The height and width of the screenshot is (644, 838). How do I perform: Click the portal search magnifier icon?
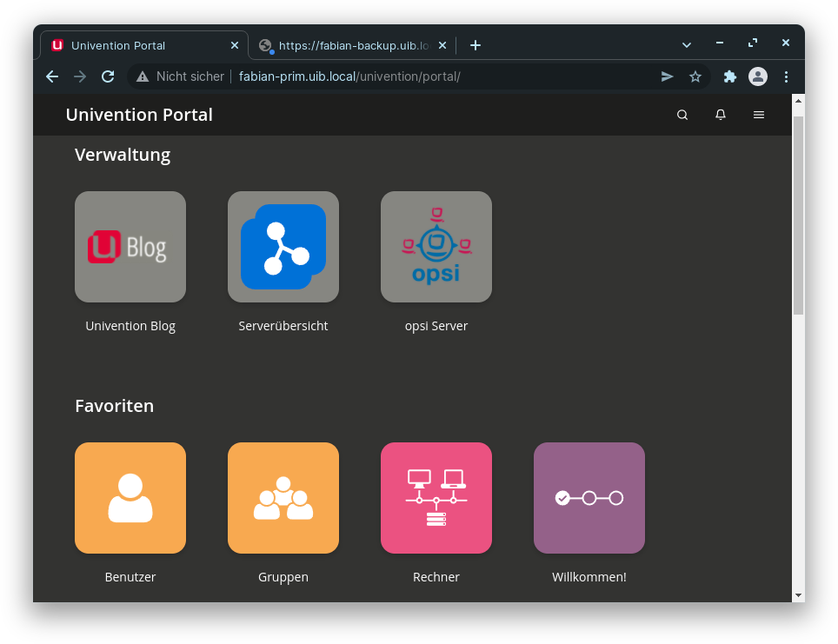[x=682, y=115]
